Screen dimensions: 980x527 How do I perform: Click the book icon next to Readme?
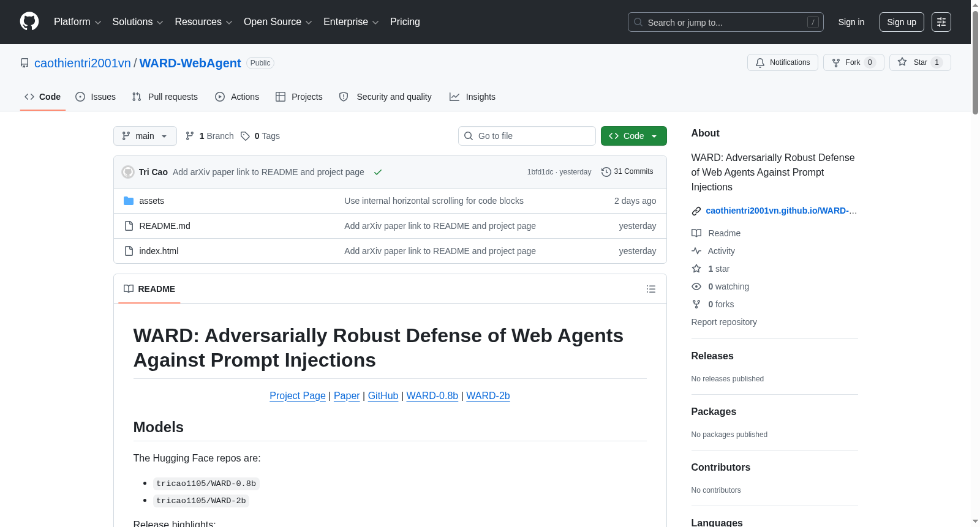tap(696, 233)
